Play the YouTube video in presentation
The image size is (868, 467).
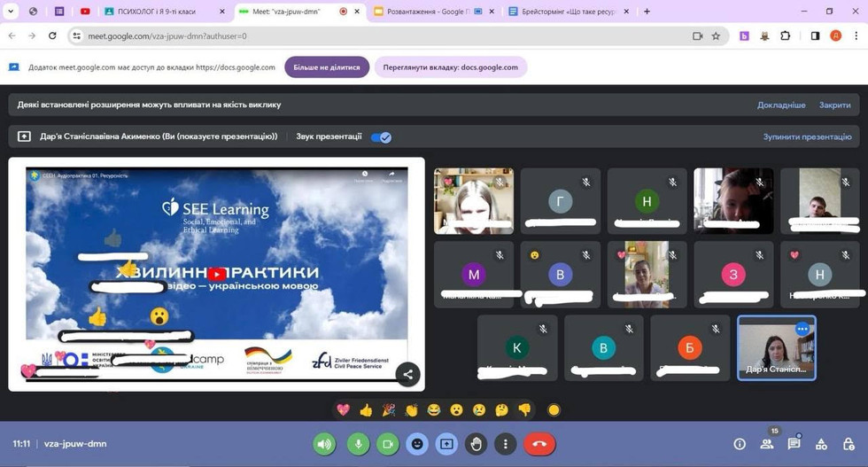click(x=217, y=274)
